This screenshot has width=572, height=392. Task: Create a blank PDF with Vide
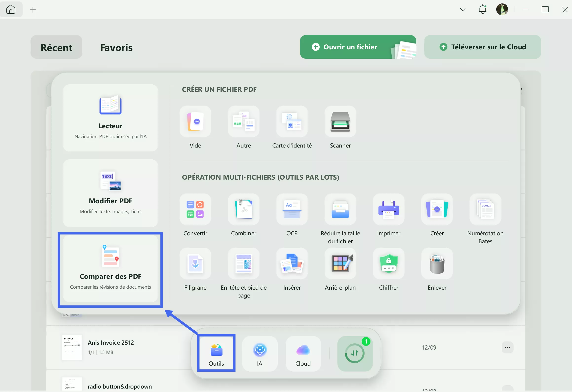pyautogui.click(x=195, y=122)
